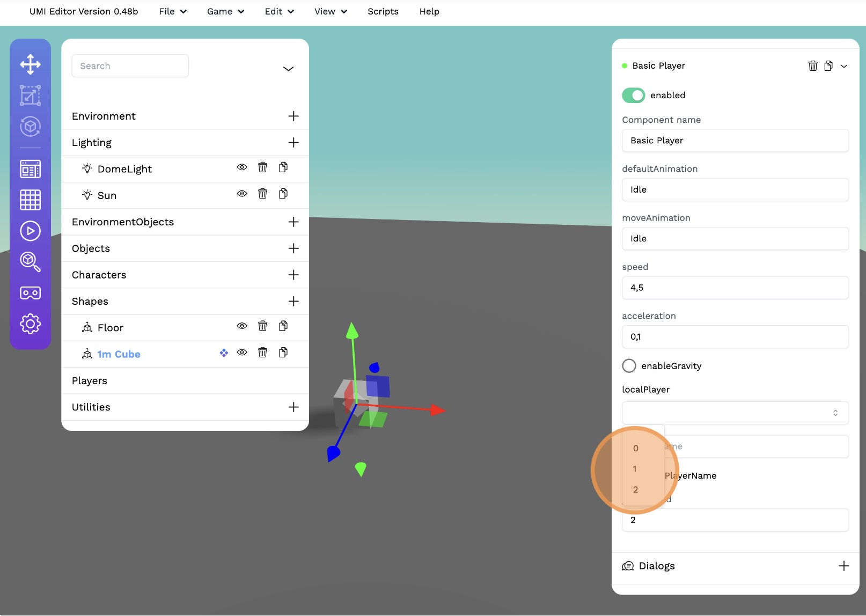Select the move/translate tool in sidebar

pos(30,64)
